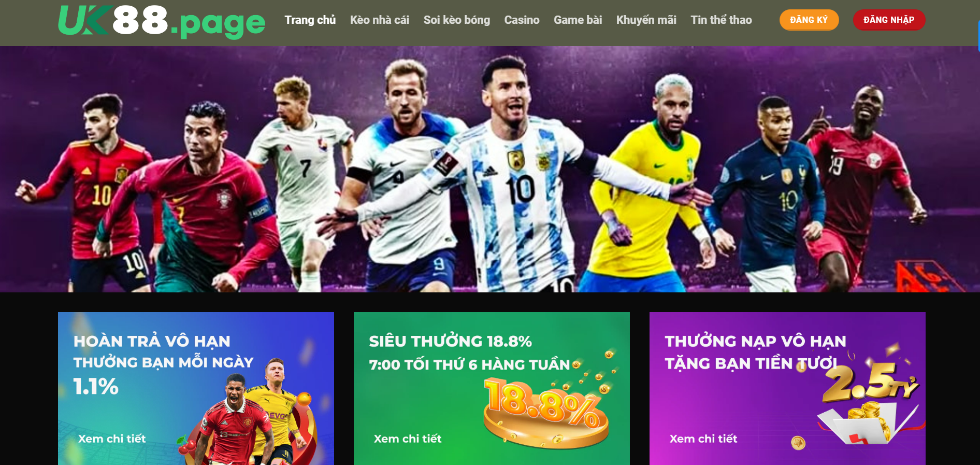Open Tin thể thao news page
The width and height of the screenshot is (980, 465).
pos(721,20)
